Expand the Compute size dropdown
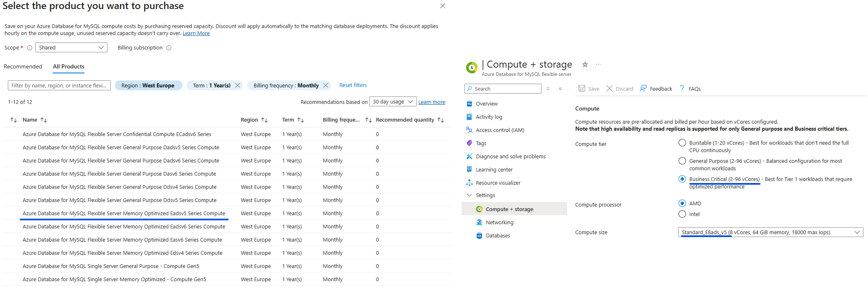 (770, 232)
